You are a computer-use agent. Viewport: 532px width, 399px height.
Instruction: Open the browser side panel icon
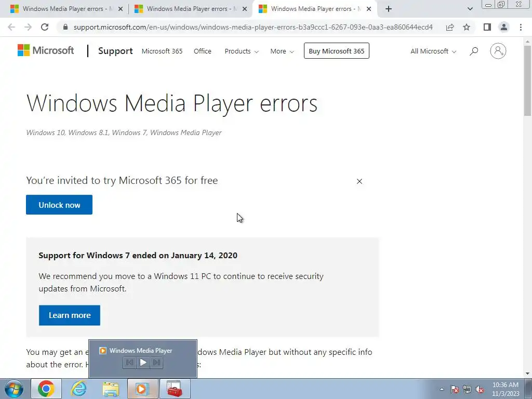pos(487,27)
